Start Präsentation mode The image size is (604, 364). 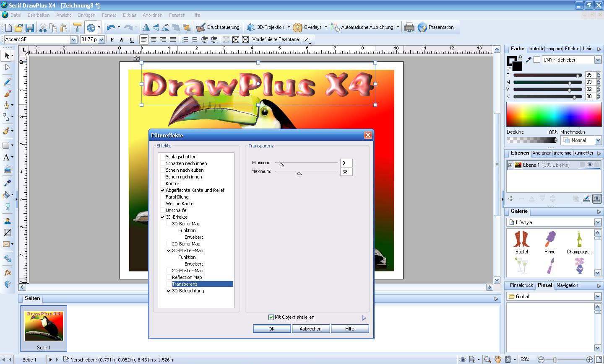[436, 27]
